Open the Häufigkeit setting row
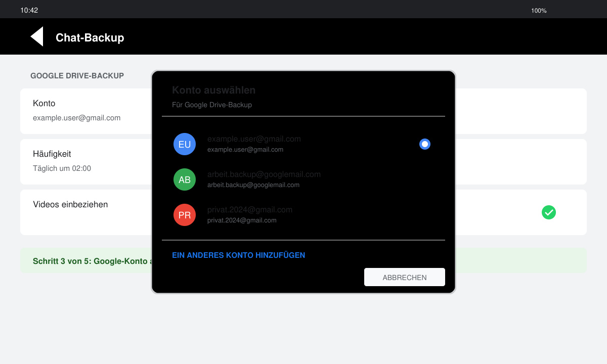Screen dimensions: 607x364 click(x=303, y=162)
